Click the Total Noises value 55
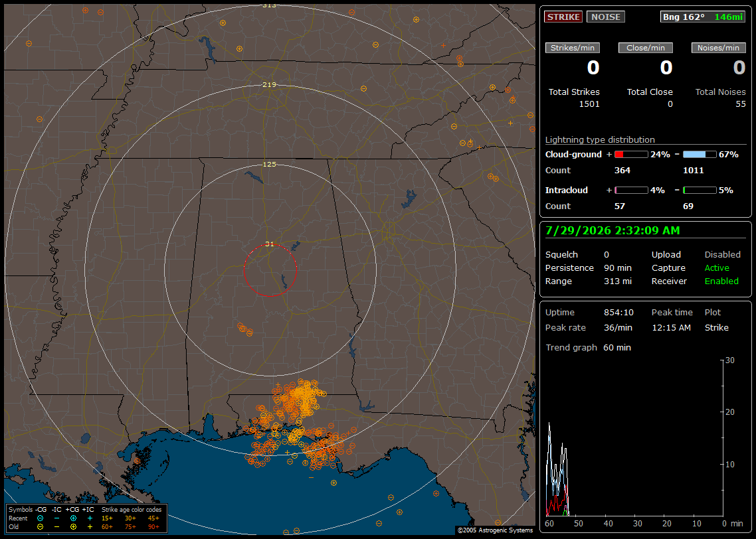Image resolution: width=756 pixels, height=539 pixels. pyautogui.click(x=741, y=104)
